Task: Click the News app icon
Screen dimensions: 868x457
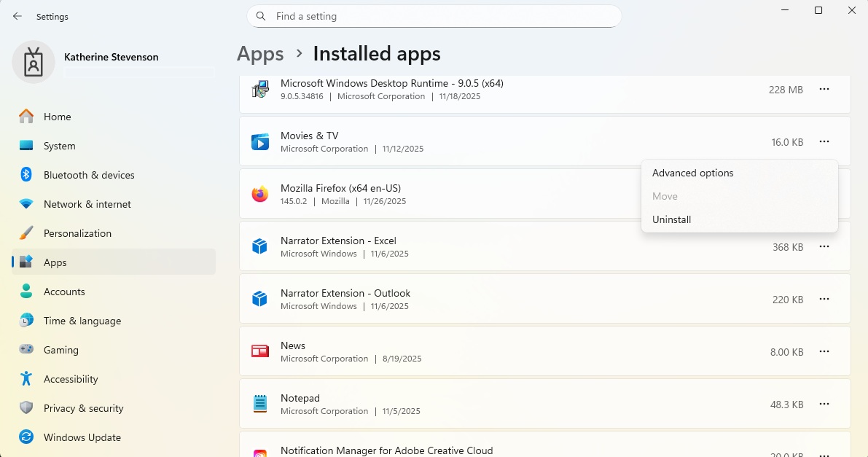Action: (x=260, y=351)
